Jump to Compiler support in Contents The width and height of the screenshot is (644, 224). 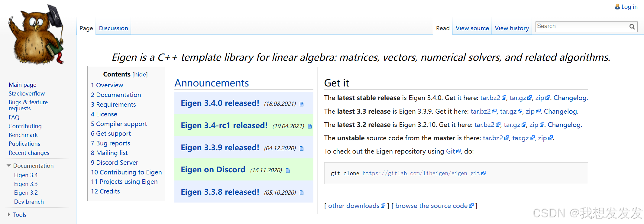(x=119, y=124)
